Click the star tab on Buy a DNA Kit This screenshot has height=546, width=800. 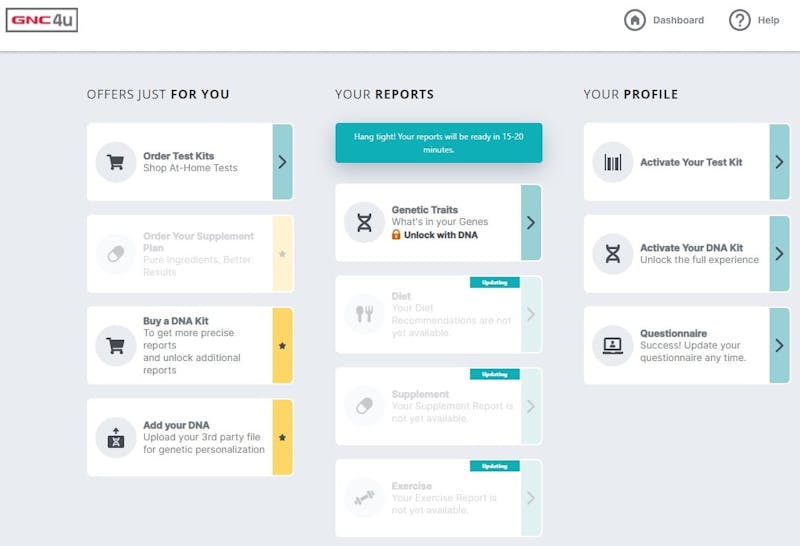coord(282,345)
